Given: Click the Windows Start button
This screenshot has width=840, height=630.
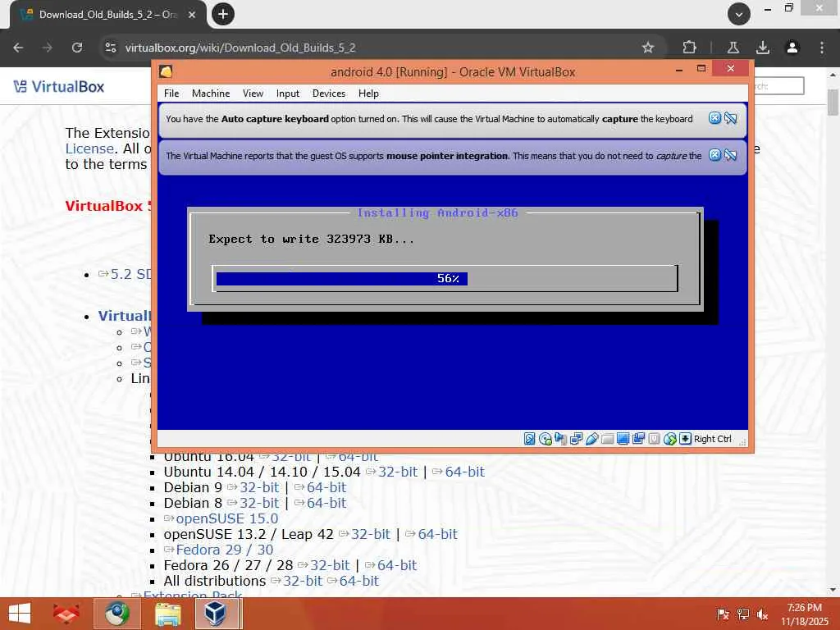Looking at the screenshot, I should [x=20, y=614].
